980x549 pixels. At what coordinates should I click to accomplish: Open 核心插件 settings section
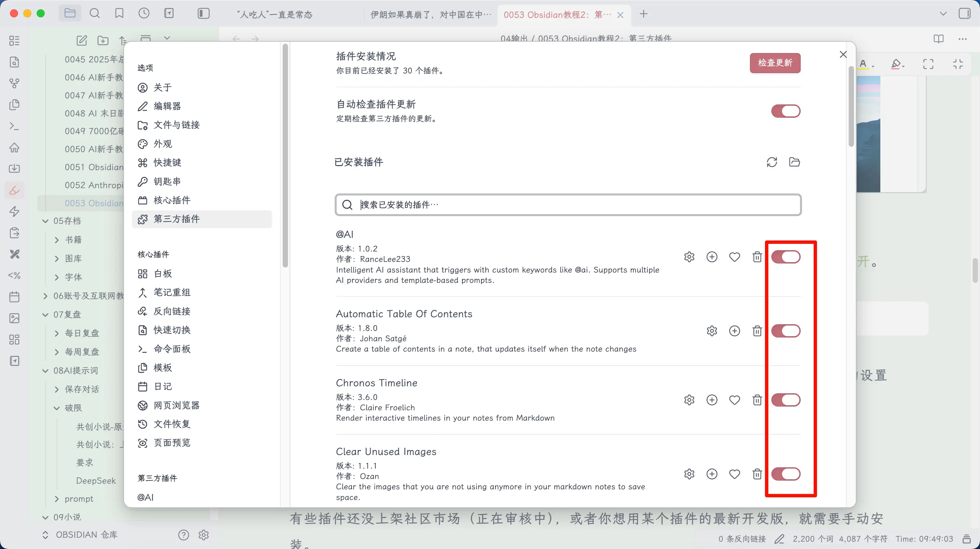[172, 200]
